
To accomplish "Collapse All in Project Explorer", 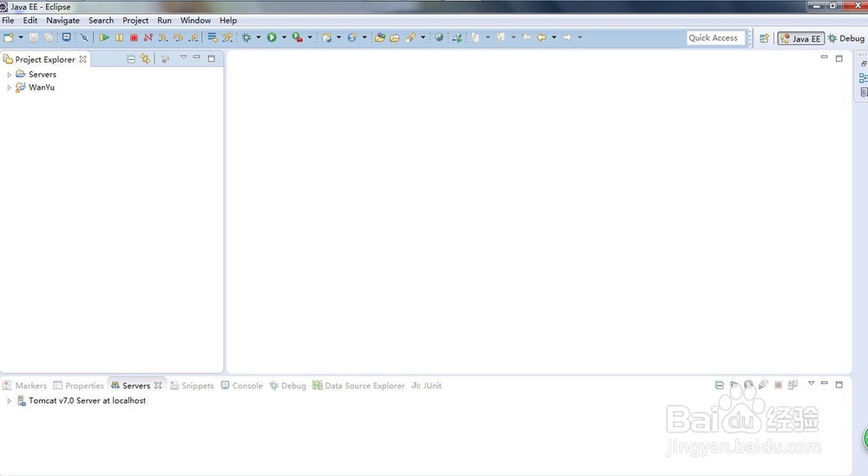I will (x=131, y=59).
